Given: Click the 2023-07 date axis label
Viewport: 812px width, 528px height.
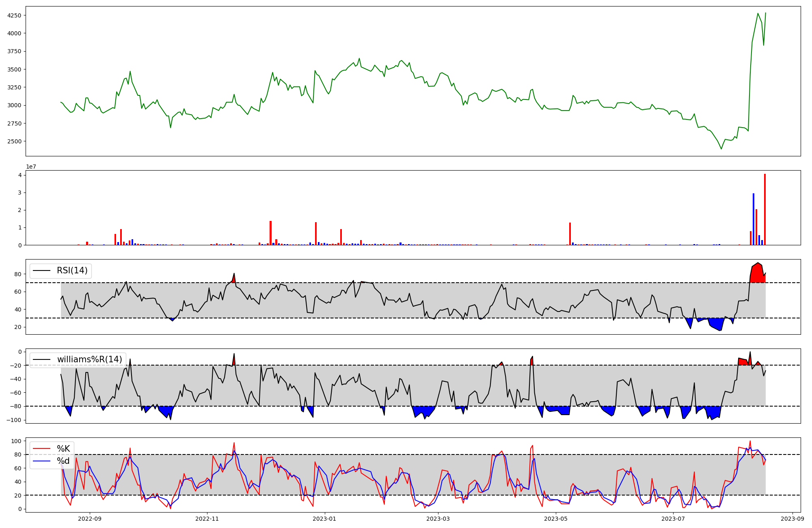Looking at the screenshot, I should [x=673, y=519].
